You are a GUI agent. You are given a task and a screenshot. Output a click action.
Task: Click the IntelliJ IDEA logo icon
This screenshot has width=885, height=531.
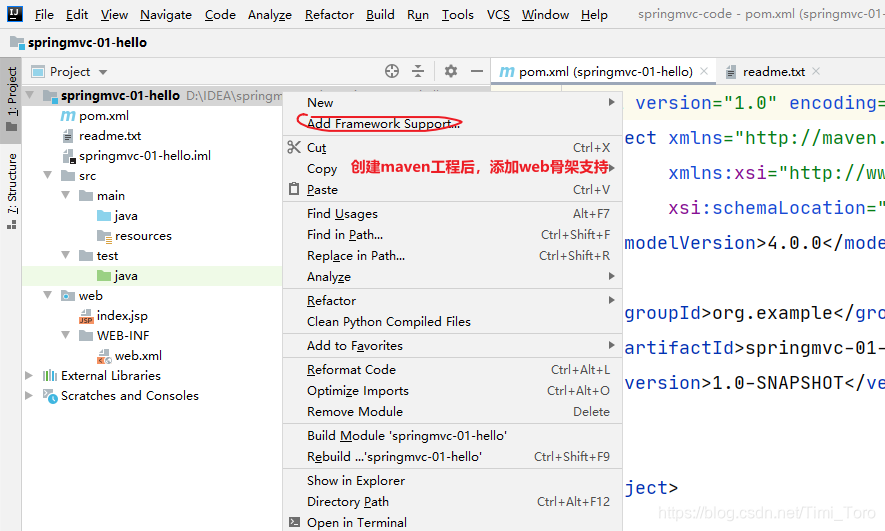14,13
